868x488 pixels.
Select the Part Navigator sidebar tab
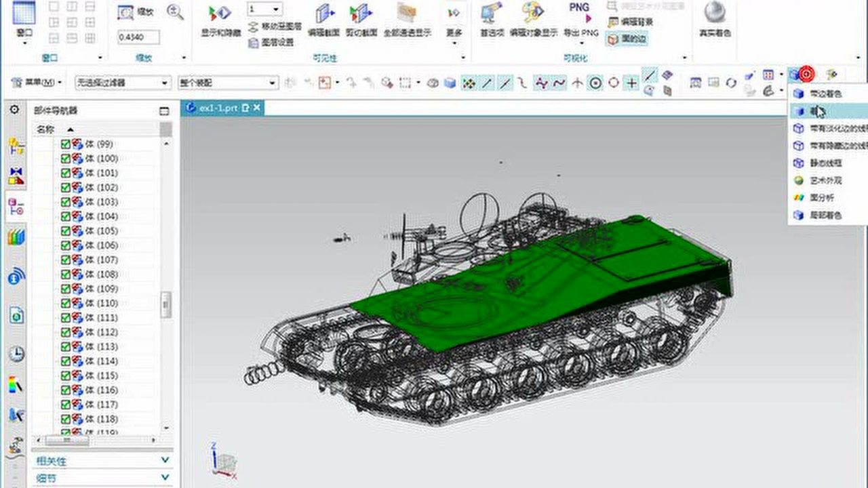[16, 206]
